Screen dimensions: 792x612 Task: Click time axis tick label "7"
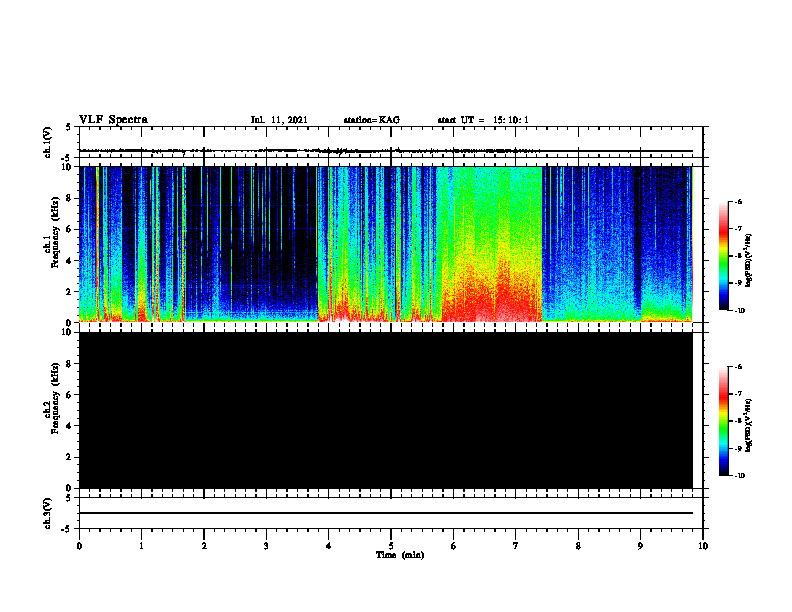pyautogui.click(x=516, y=546)
